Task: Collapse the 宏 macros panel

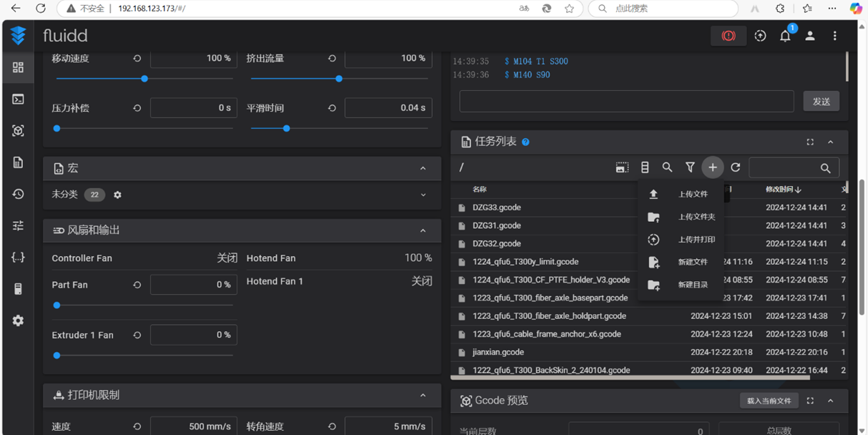Action: pyautogui.click(x=423, y=169)
